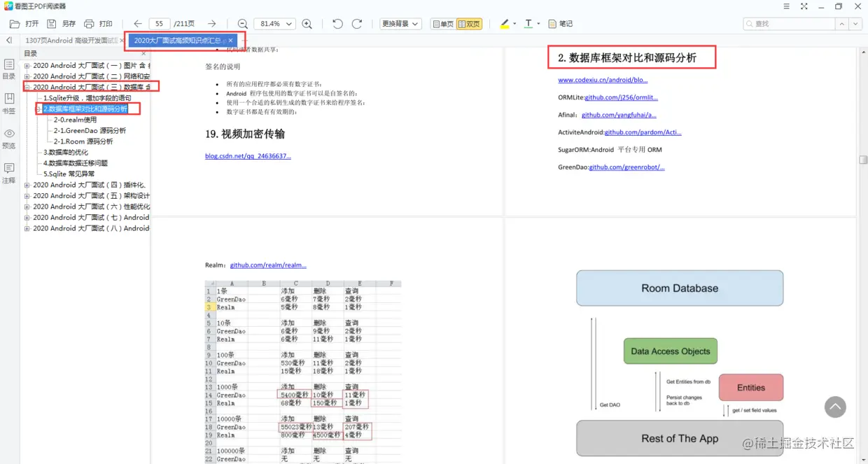Select 4.数据库数据迁移问题 outline item
The height and width of the screenshot is (464, 868).
[76, 163]
